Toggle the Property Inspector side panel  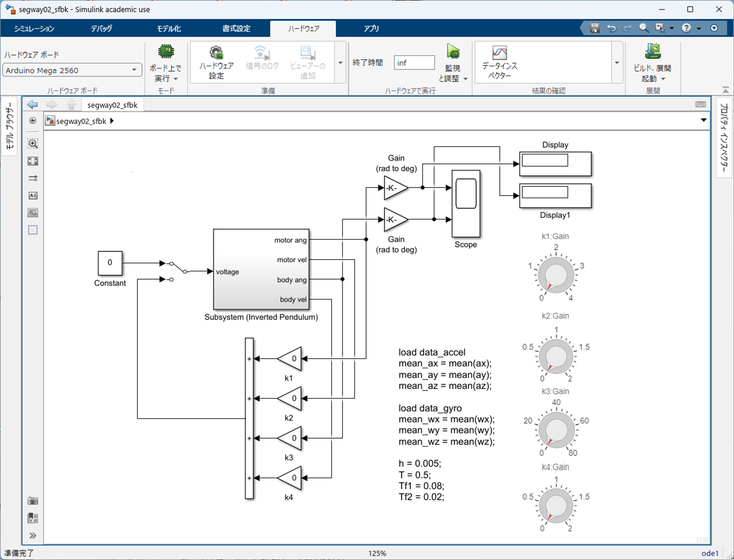point(724,137)
